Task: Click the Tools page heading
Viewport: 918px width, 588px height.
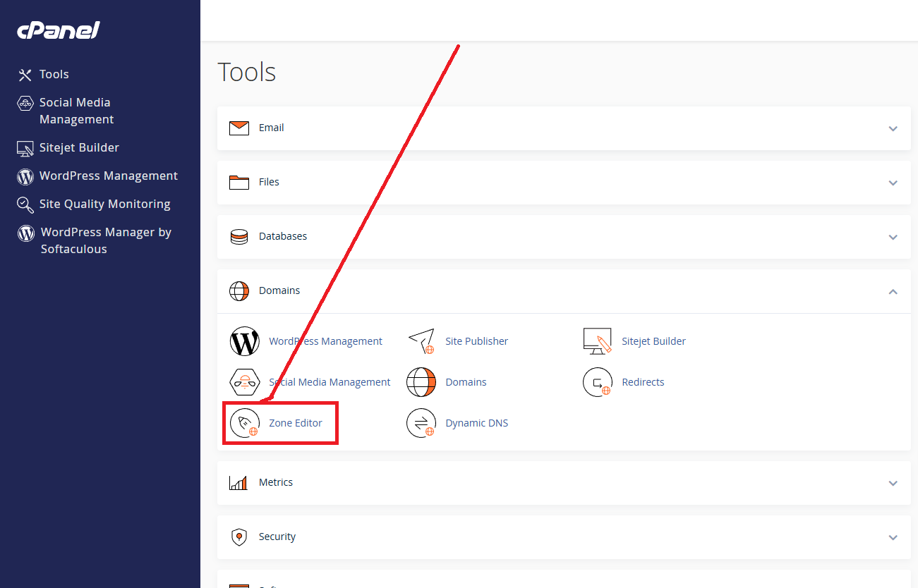Action: tap(246, 73)
